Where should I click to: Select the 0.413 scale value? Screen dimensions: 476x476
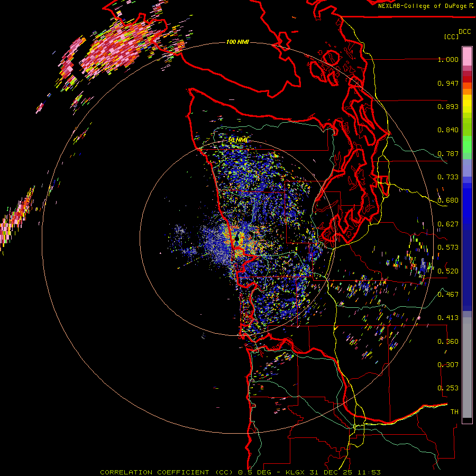click(x=448, y=318)
